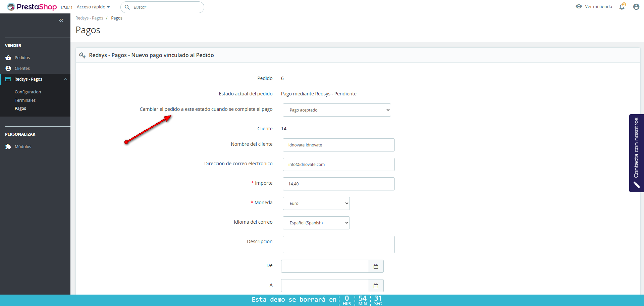
Task: Click the 'Nombre del cliente' label
Action: pos(252,144)
